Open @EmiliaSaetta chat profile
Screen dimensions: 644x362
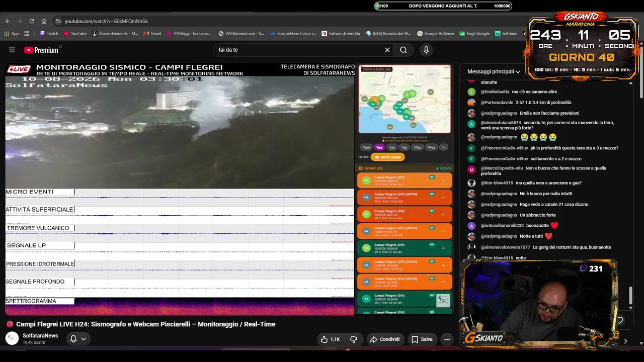tap(495, 92)
